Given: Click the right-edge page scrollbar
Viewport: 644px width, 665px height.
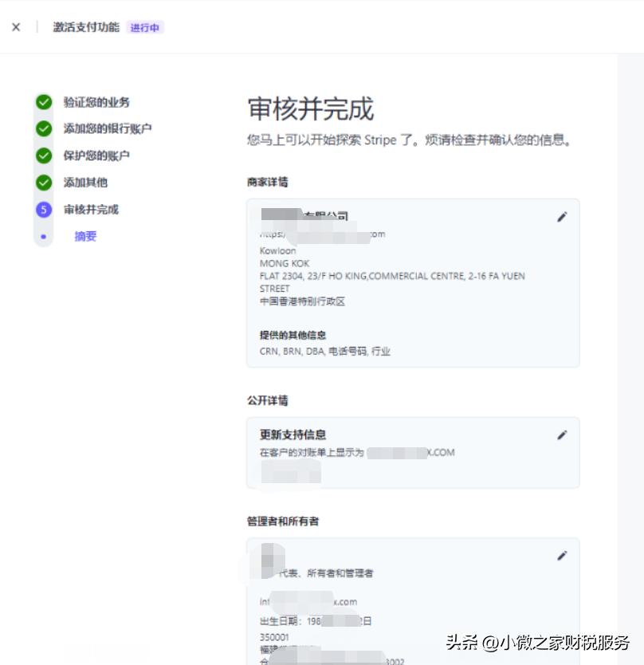Looking at the screenshot, I should 640,319.
